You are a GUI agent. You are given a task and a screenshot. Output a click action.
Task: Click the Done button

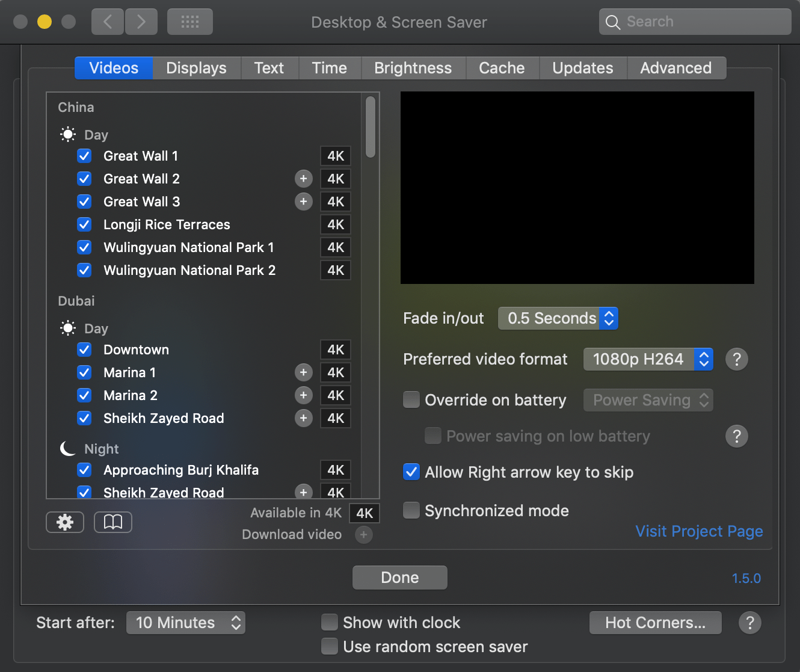point(400,578)
